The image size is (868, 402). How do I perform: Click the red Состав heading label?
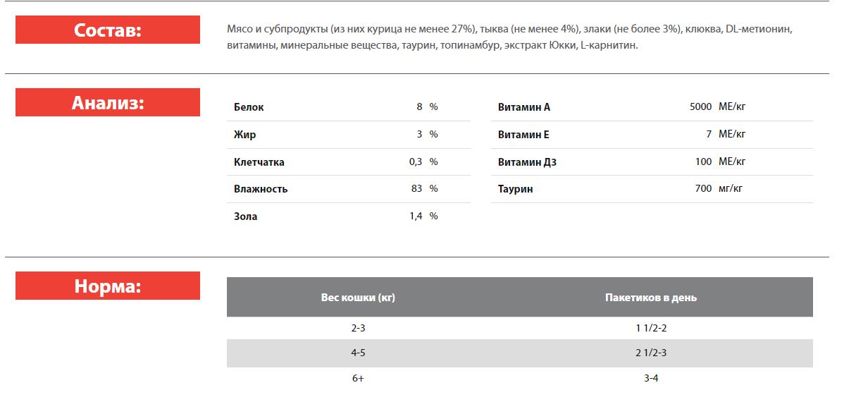click(108, 30)
